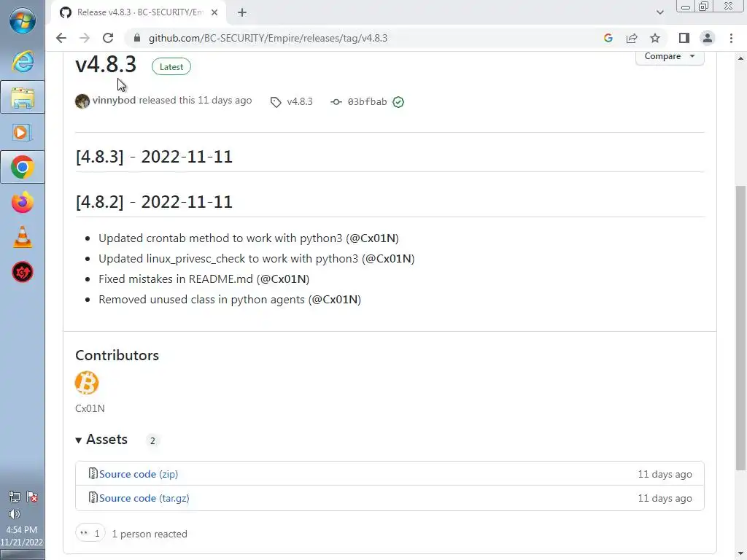Launch Internet Explorer from taskbar
This screenshot has width=747, height=560.
[23, 62]
